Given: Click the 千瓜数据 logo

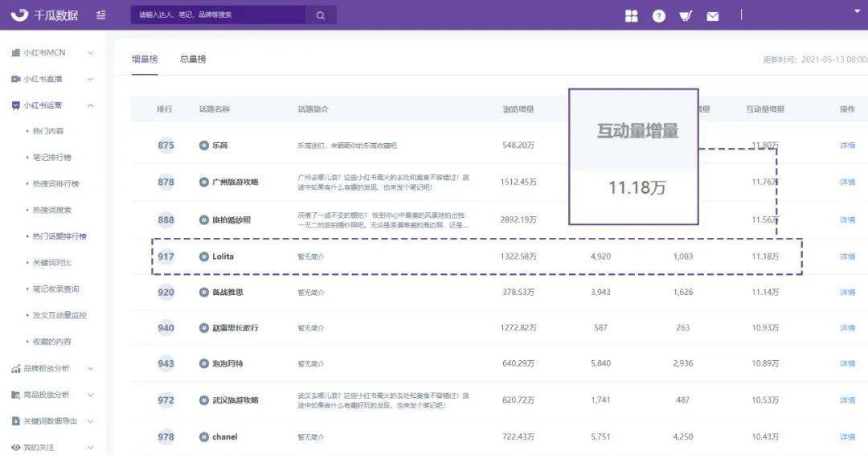Looking at the screenshot, I should [x=44, y=14].
